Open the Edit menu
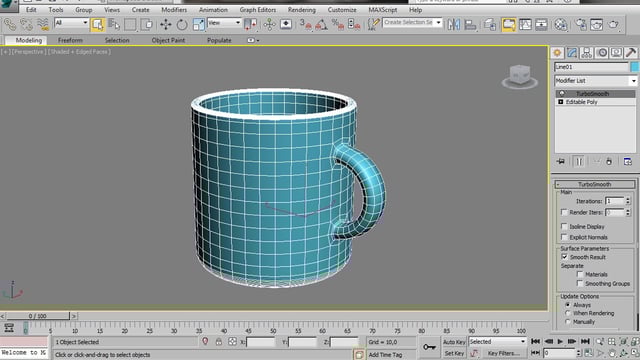This screenshot has height=360, width=640. [x=31, y=10]
